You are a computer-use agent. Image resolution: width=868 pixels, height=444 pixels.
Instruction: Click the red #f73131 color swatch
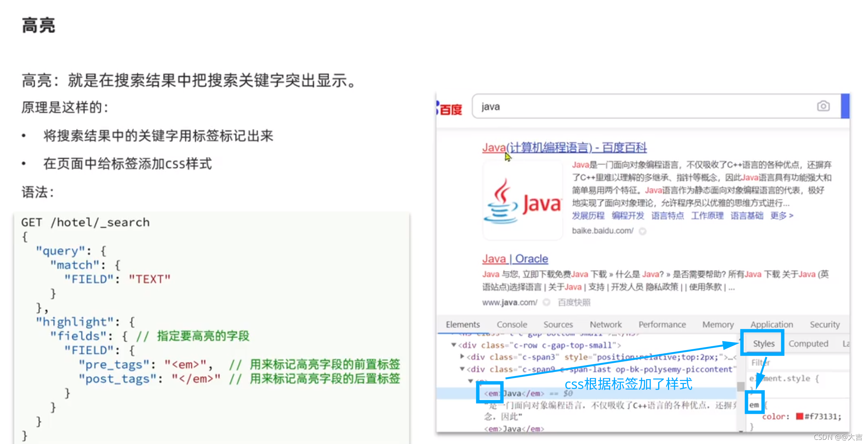tap(799, 416)
